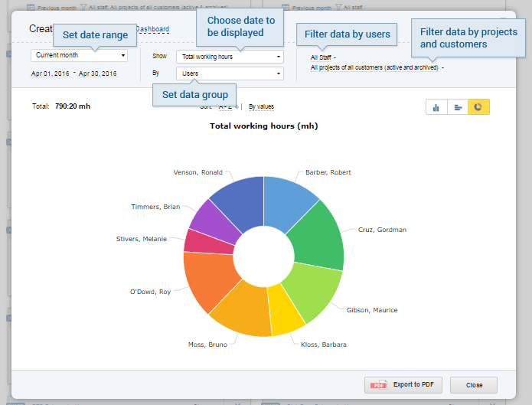The height and width of the screenshot is (405, 532).
Task: Click the All Staff filter
Action: point(322,57)
